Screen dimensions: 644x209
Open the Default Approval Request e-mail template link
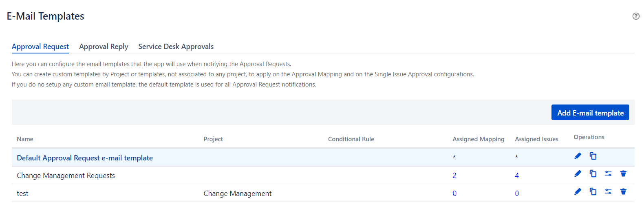click(85, 158)
